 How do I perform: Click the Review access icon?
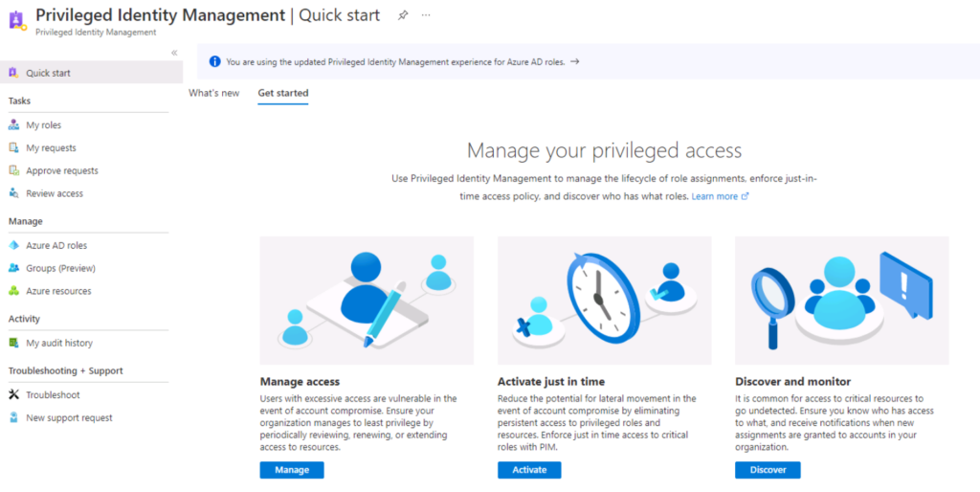[13, 193]
